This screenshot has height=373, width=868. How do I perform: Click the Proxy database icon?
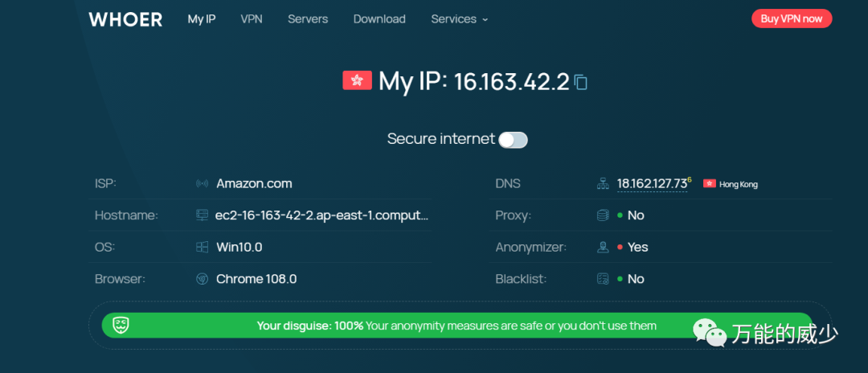pyautogui.click(x=603, y=215)
